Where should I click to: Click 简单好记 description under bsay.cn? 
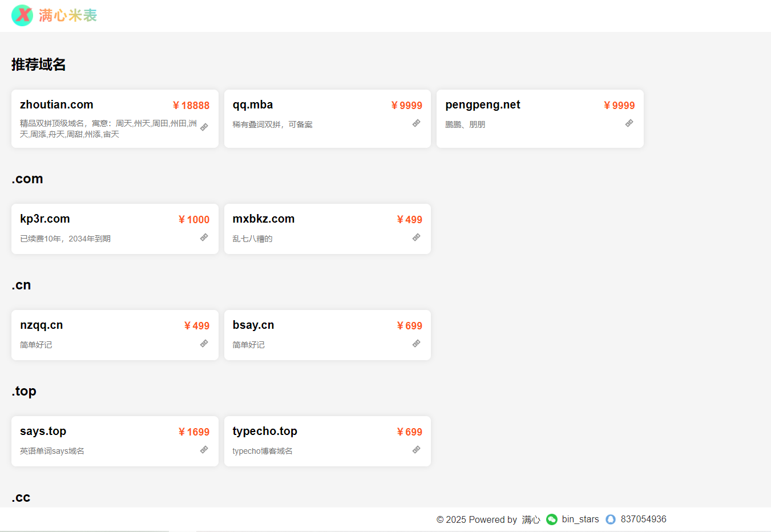[x=249, y=345]
